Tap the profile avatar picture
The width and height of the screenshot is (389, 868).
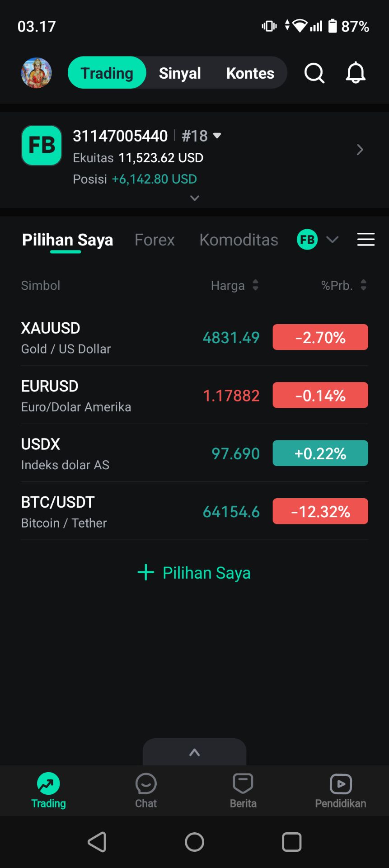click(x=37, y=73)
